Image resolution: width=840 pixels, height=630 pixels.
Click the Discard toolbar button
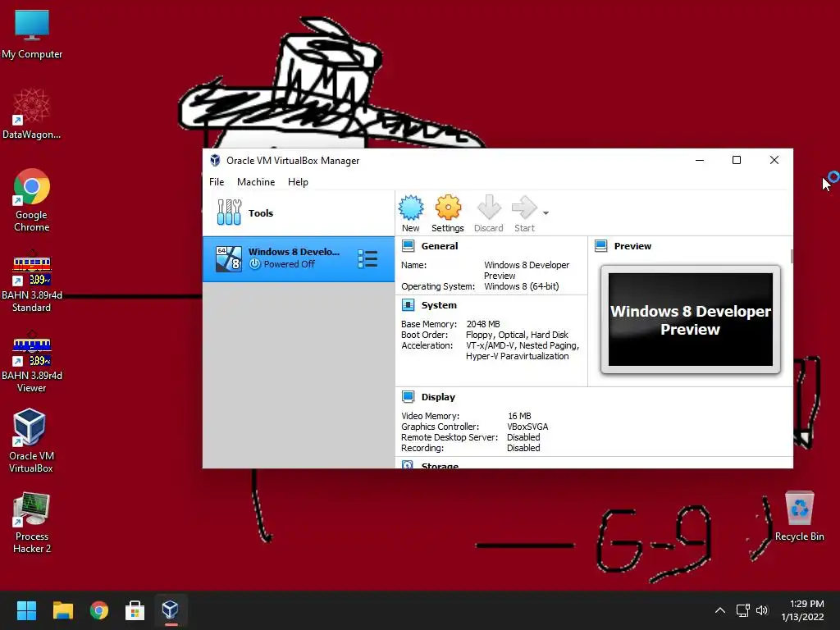[489, 213]
